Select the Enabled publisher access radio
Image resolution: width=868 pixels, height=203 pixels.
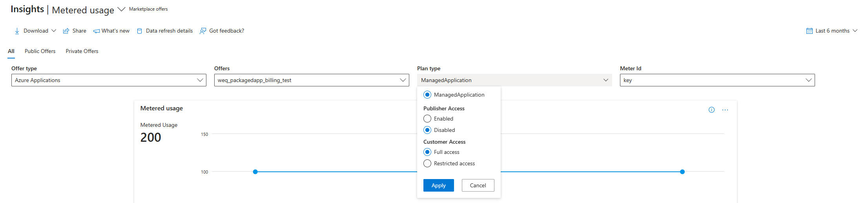pos(427,119)
